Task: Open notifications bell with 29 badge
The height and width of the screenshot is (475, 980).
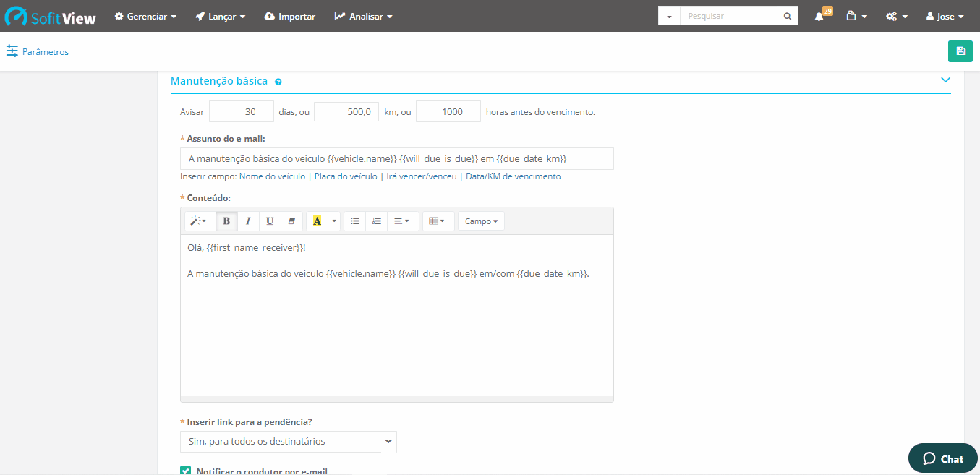Action: (x=823, y=14)
